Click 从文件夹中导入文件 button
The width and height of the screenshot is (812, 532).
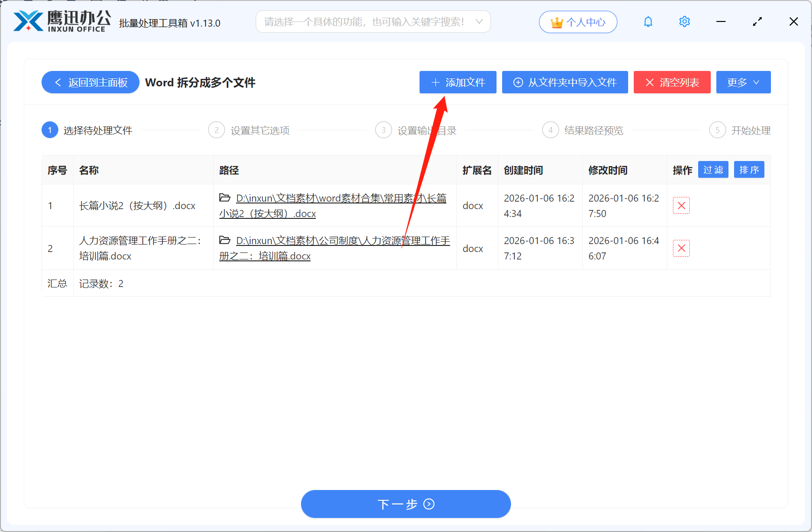click(x=565, y=82)
